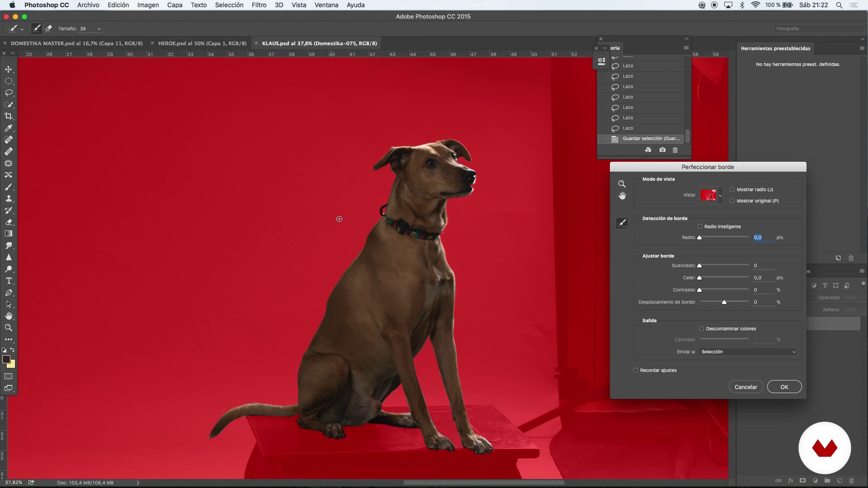
Task: Select the Erase Refinements tool in options bar
Action: click(48, 28)
